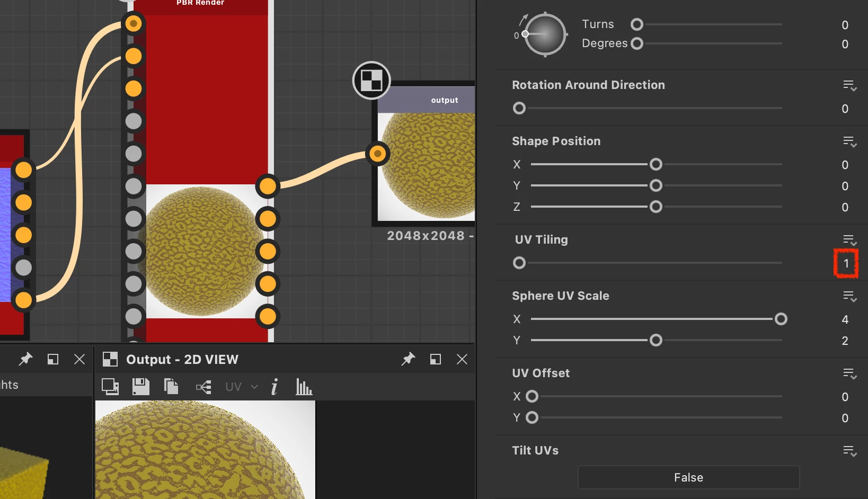Click the floppy disk save icon
868x499 pixels.
tap(140, 387)
